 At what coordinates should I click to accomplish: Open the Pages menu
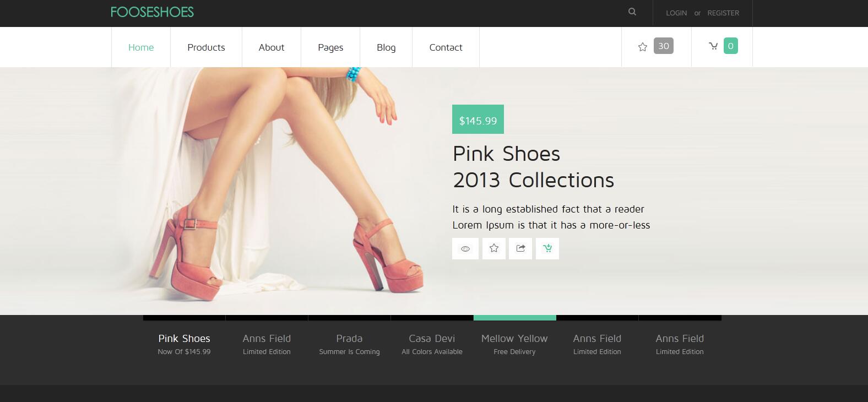tap(330, 47)
